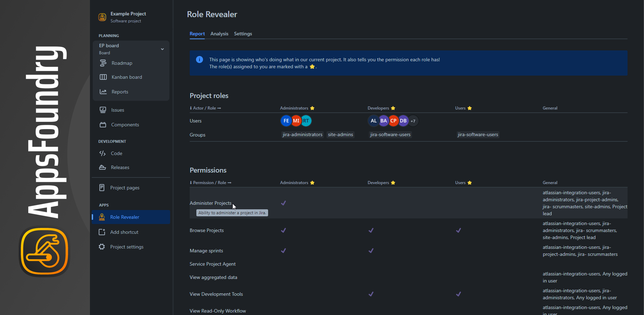Click the BA developer avatar

coord(384,121)
